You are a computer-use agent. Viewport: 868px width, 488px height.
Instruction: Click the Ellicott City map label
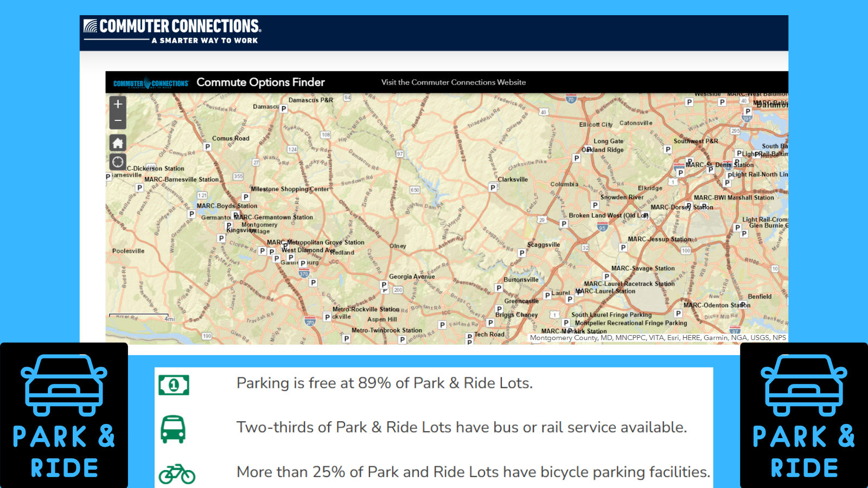tap(596, 125)
